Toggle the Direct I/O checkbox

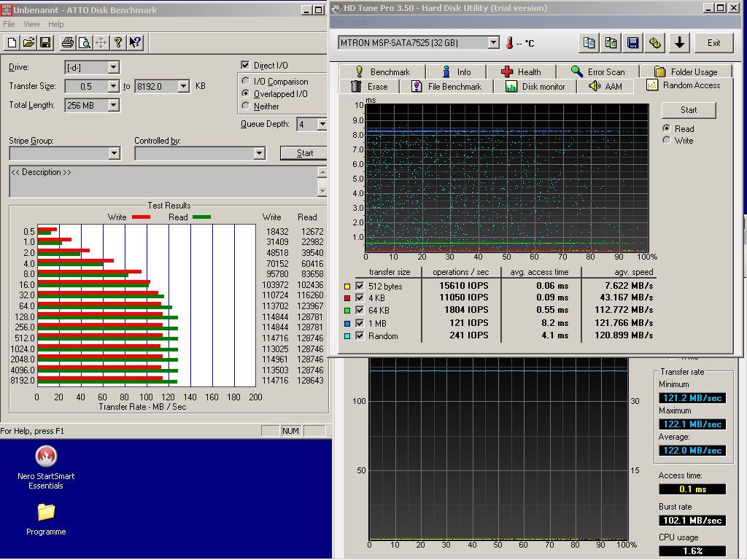245,65
